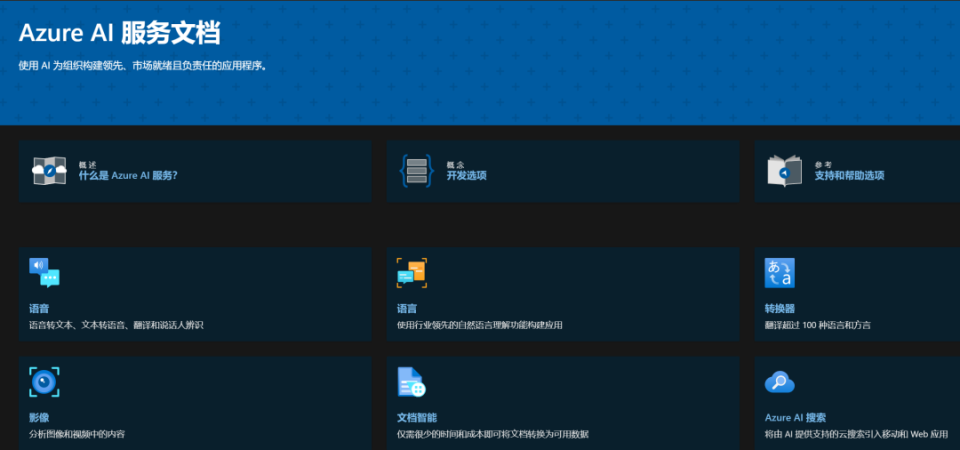Click 仅需很少的时间和成本 description text
The height and width of the screenshot is (450, 960).
click(492, 434)
